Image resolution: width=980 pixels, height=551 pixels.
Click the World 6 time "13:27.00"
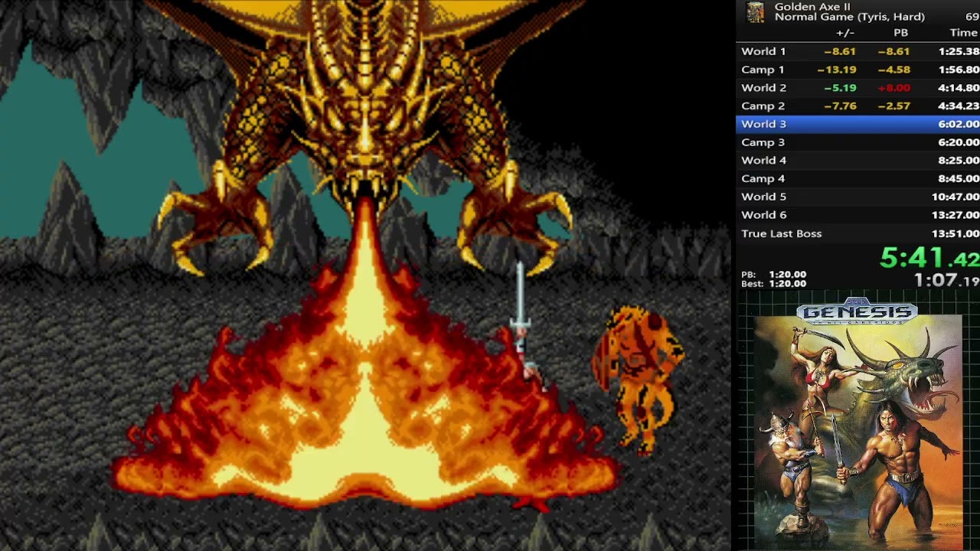pos(955,215)
